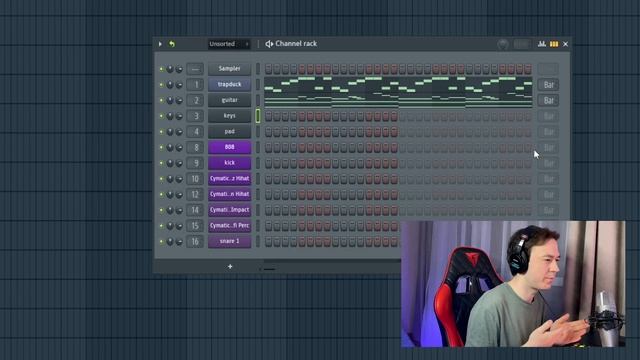Image resolution: width=640 pixels, height=360 pixels.
Task: Open the guitar piano roll preview
Action: tap(398, 100)
